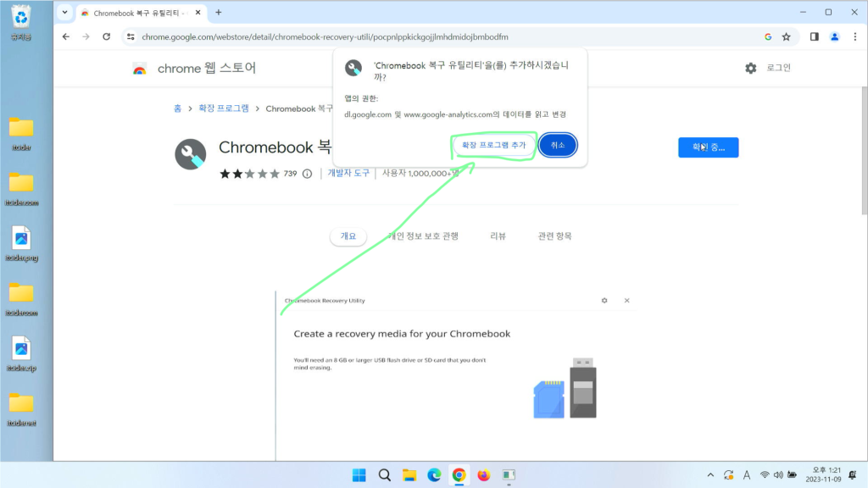Open the Chrome three-dot menu

pyautogui.click(x=854, y=37)
